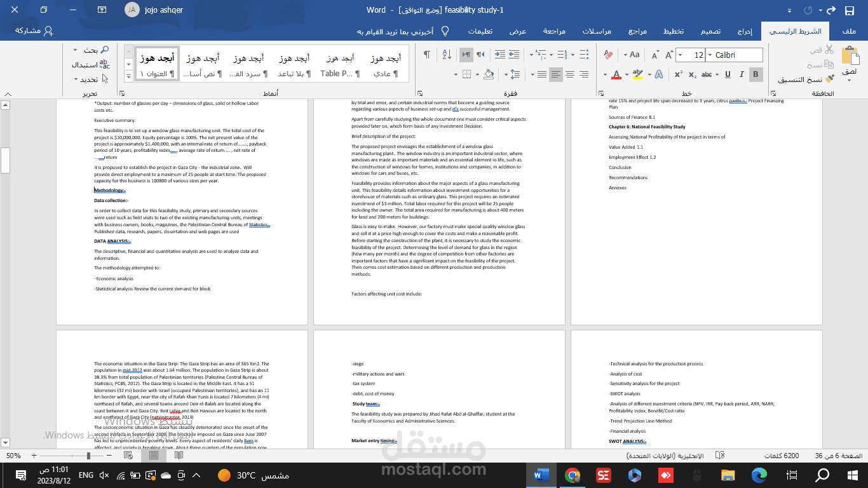Click the Find (بحث) button
The image size is (868, 488).
click(x=96, y=50)
